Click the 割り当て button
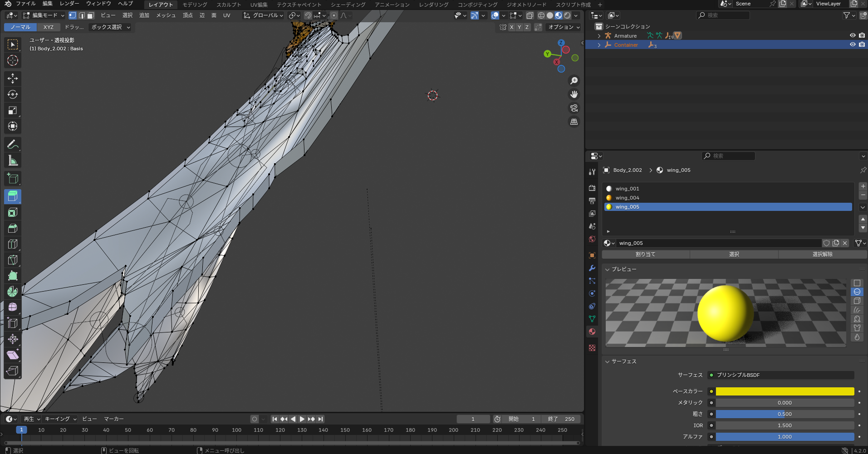The image size is (868, 454). tap(646, 254)
